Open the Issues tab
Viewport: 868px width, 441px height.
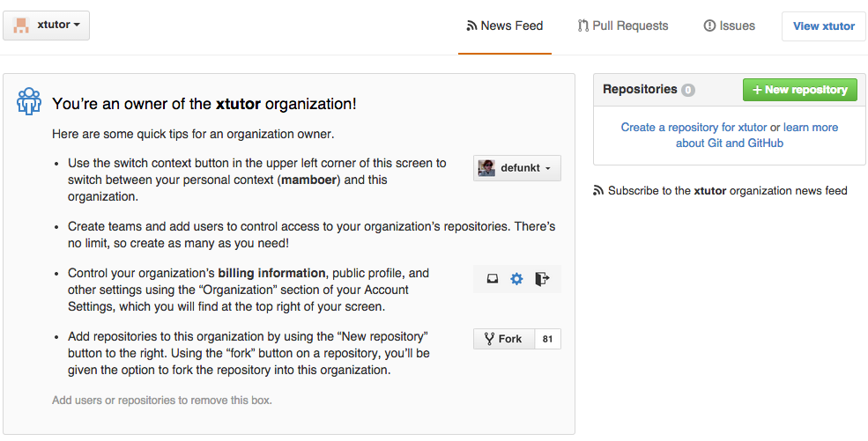(x=729, y=26)
